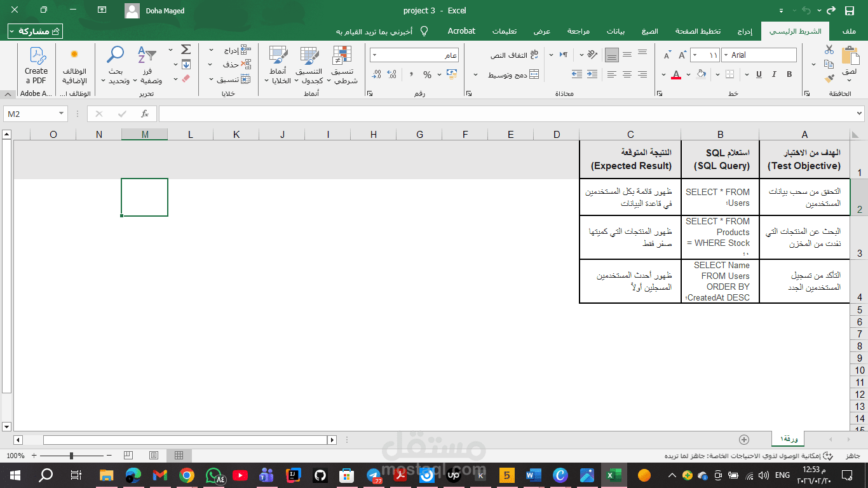Open بحث وتحديد find and select
Screen dimensions: 868x488
click(116, 65)
